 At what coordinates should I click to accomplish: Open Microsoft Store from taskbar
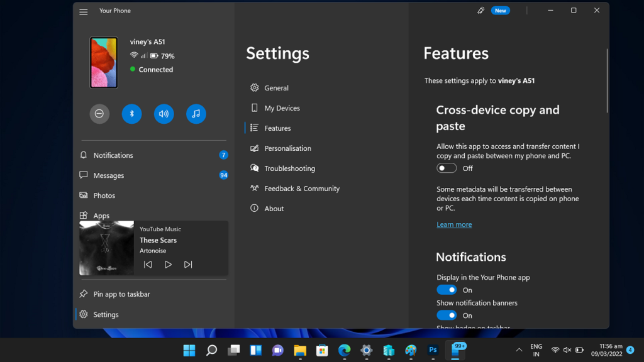pos(323,350)
